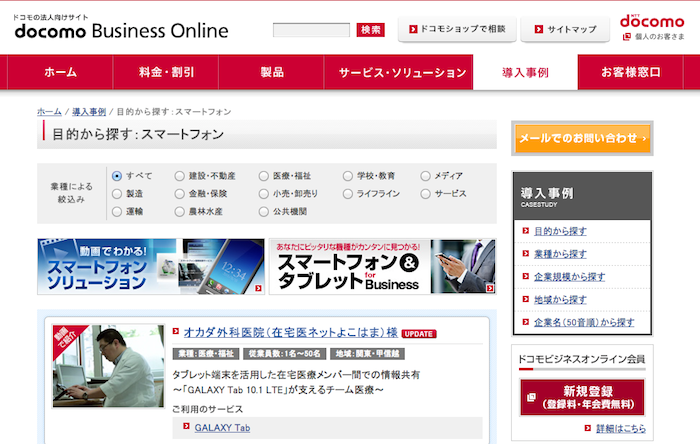Open the GALAXY Tab service link
Screen dimensions: 700x444
(x=222, y=427)
